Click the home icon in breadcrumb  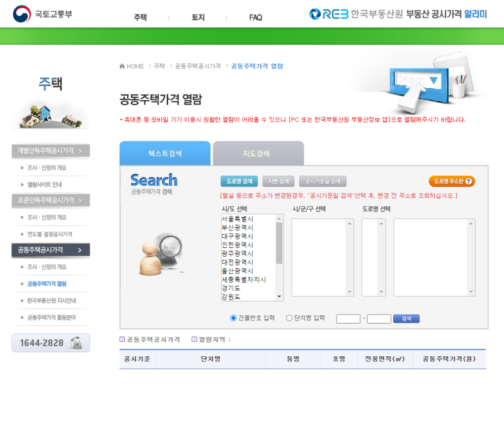pyautogui.click(x=122, y=66)
